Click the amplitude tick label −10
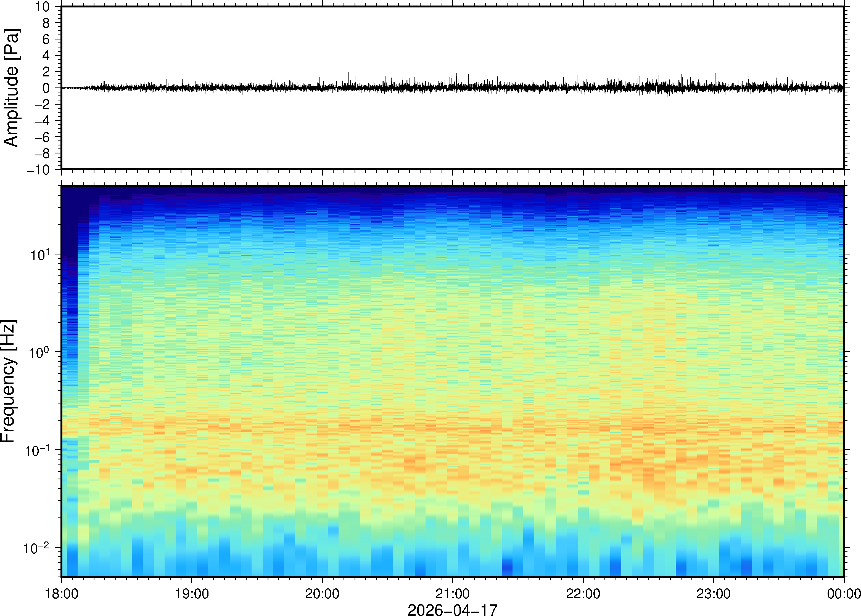 coord(38,169)
